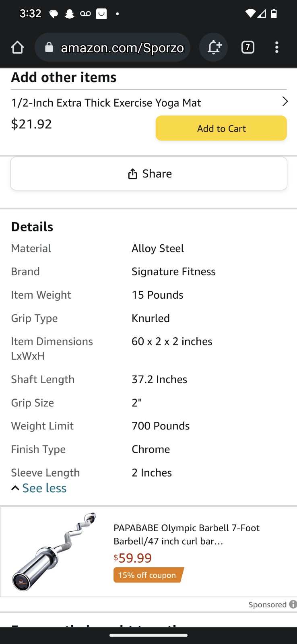
Task: Tap the Snapchat ghost notification icon
Action: click(70, 14)
